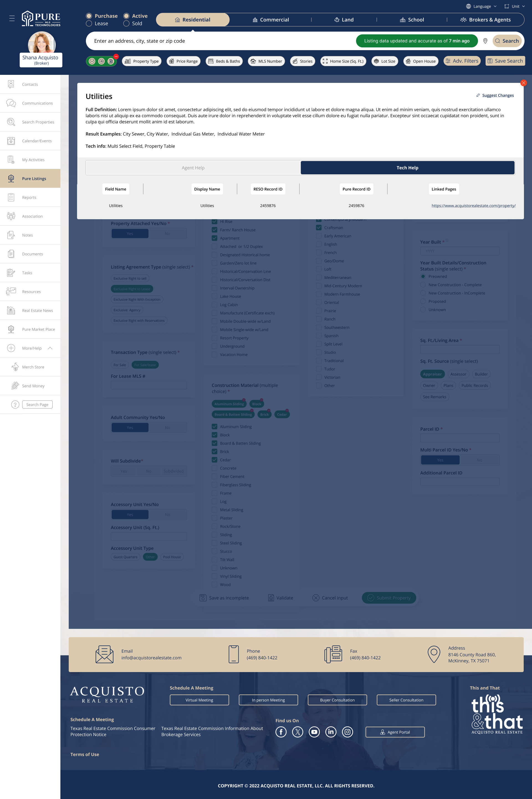Click the map location pin icon
Viewport: 532px width, 799px height.
[x=485, y=41]
